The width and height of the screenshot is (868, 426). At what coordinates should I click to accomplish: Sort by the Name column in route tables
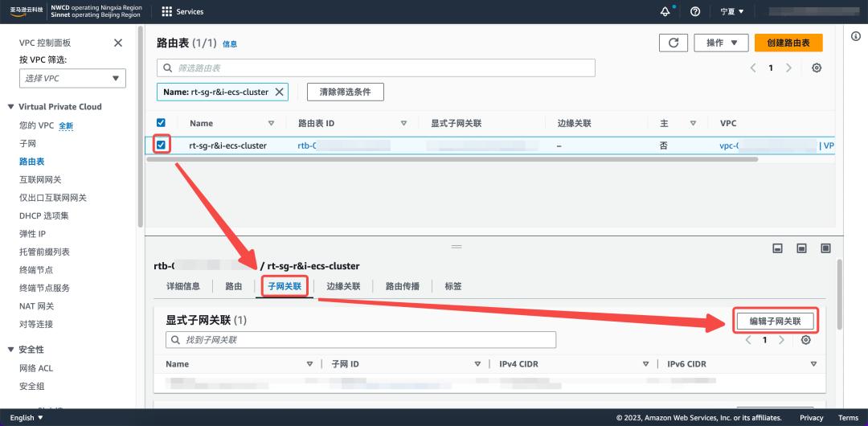tap(272, 123)
